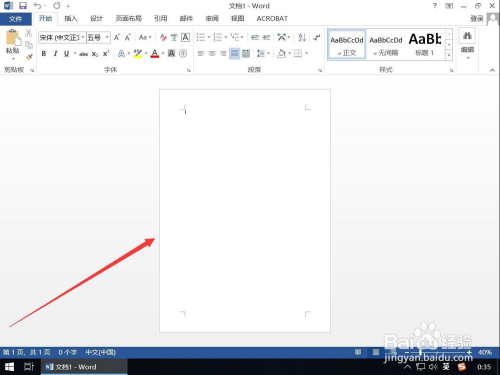This screenshot has width=500, height=375.
Task: Open the File tab
Action: [16, 19]
